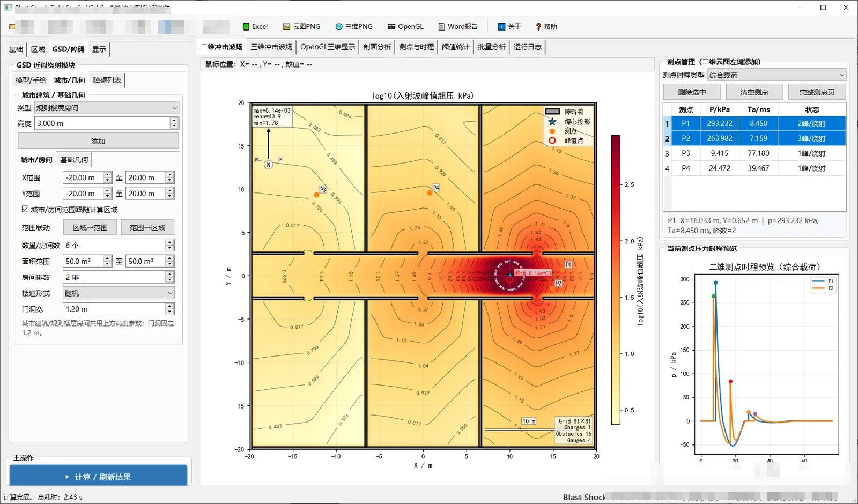Export the 三维PNG image
This screenshot has height=504, width=858.
point(354,26)
